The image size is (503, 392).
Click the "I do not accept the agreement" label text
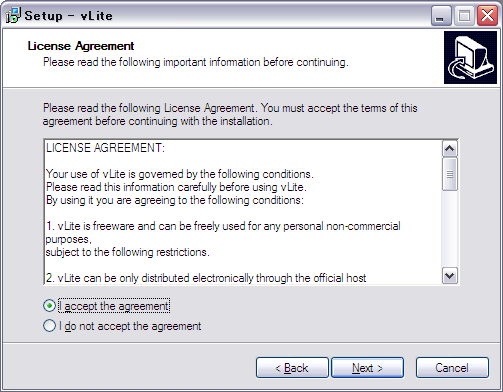point(130,326)
